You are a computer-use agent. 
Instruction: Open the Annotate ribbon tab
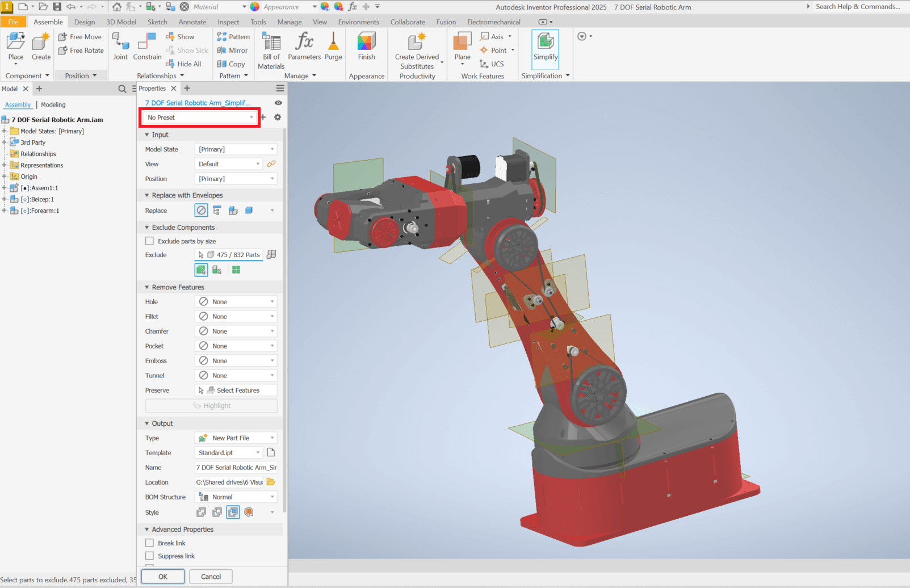(192, 22)
